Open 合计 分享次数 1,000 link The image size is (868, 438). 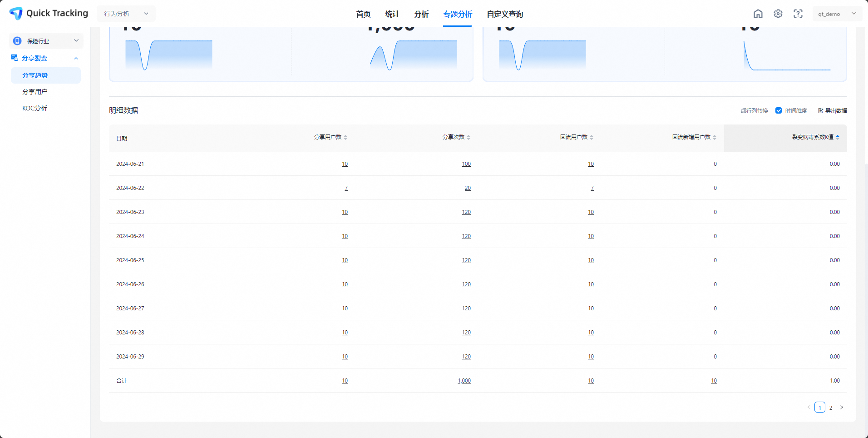pos(464,381)
